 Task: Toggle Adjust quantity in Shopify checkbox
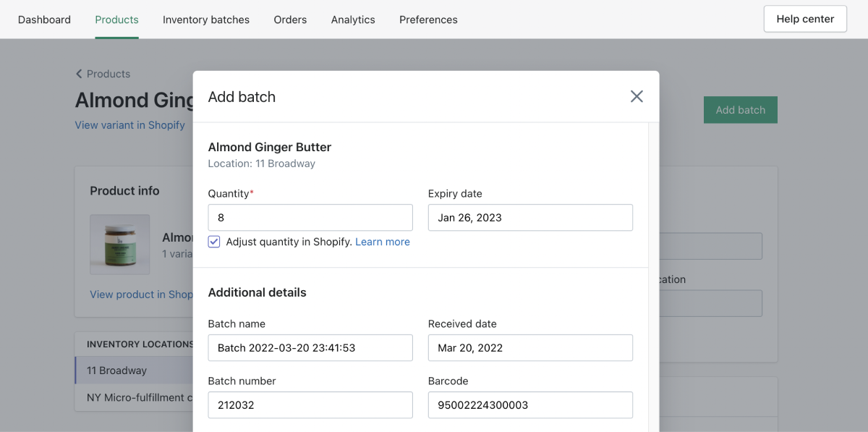tap(214, 242)
